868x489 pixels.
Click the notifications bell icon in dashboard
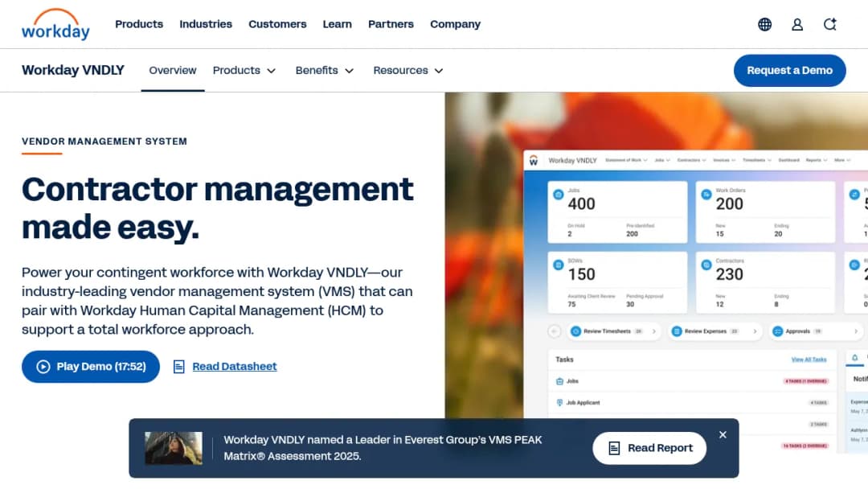[854, 358]
